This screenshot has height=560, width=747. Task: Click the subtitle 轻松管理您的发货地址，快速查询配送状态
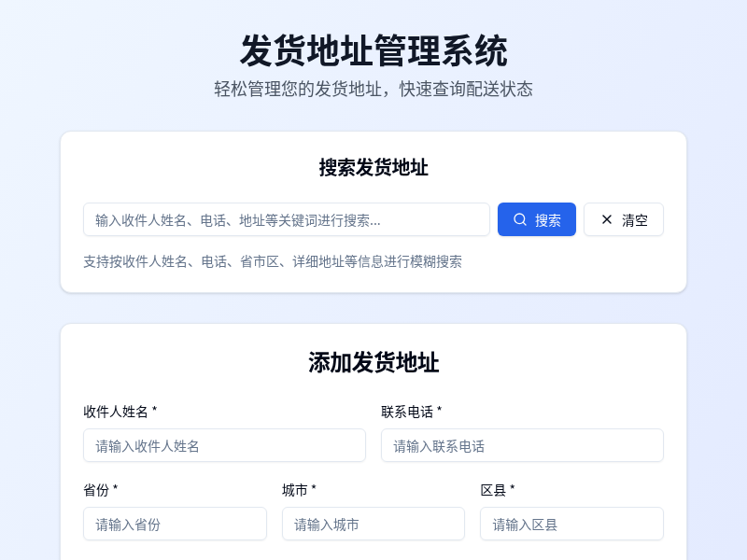[373, 89]
